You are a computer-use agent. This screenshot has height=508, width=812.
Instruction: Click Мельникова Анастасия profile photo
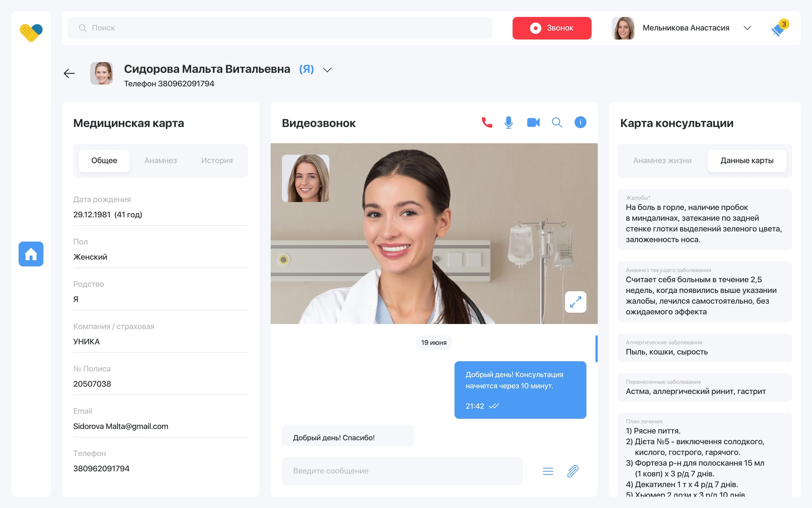(623, 28)
